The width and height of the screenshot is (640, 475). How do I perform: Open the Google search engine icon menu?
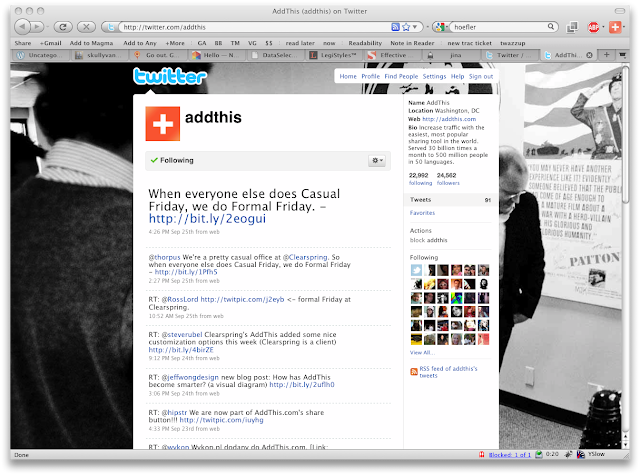tap(440, 27)
